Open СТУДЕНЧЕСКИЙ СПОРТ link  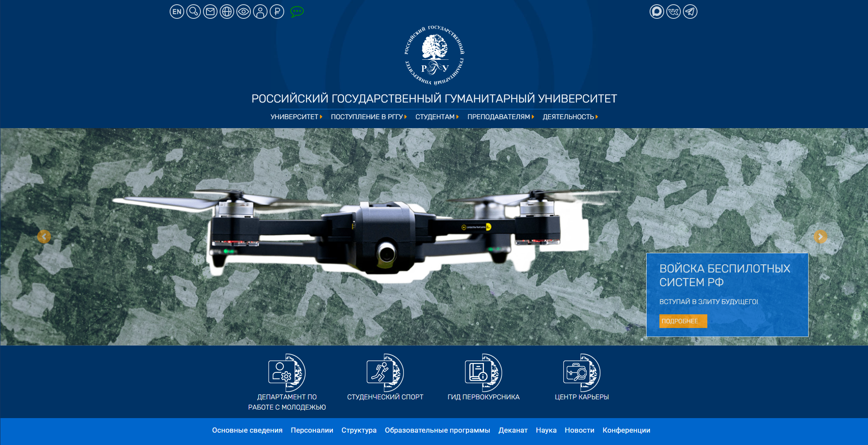[385, 397]
